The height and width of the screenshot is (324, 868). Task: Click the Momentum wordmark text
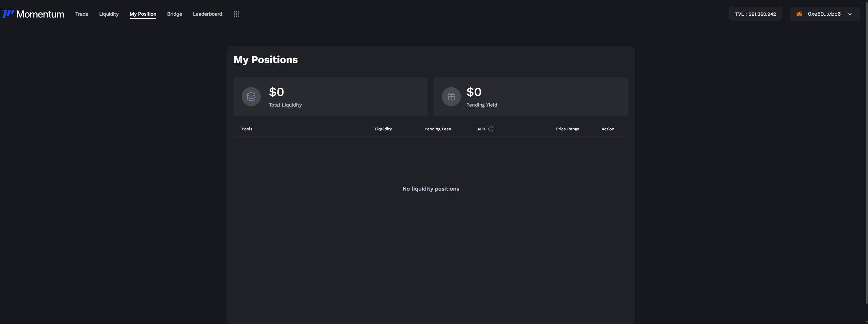[40, 14]
